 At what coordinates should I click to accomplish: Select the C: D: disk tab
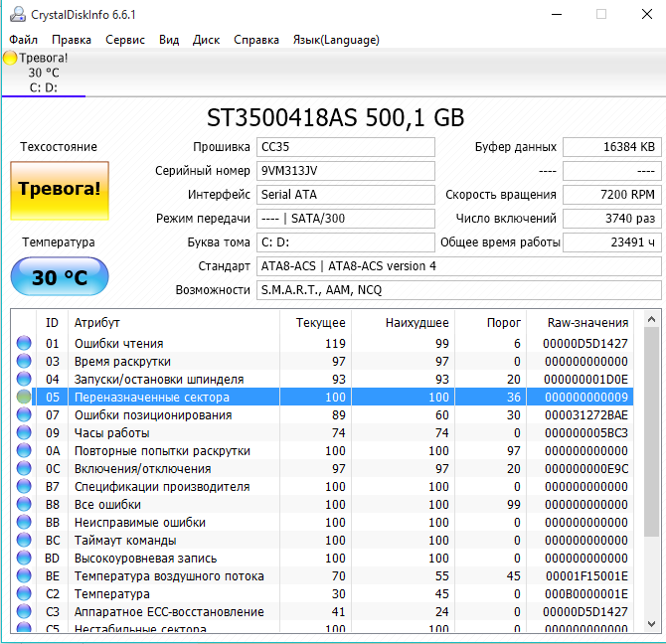coord(44,73)
